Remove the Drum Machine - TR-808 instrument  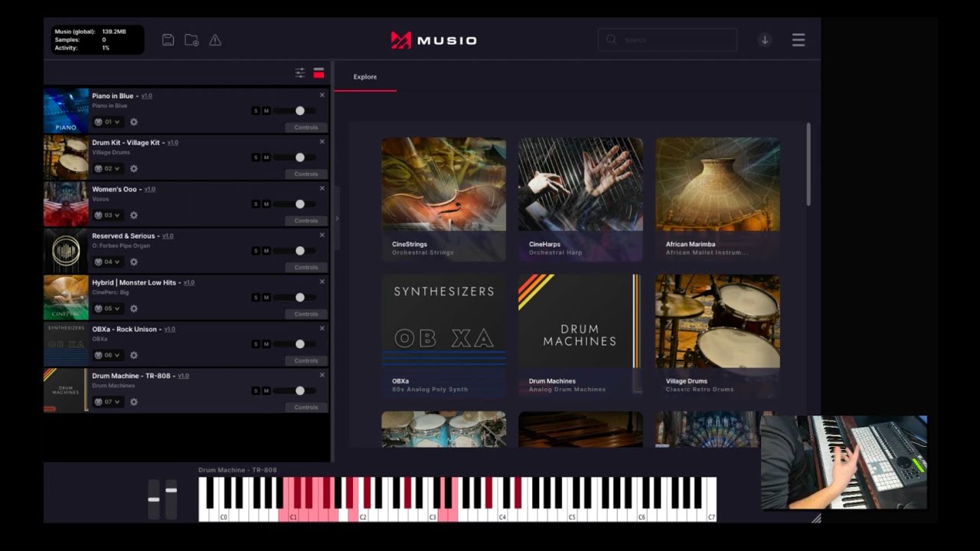(322, 375)
